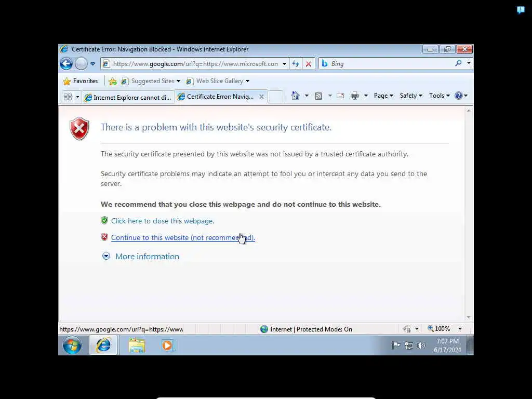This screenshot has width=532, height=399.
Task: Click the address bar URL field
Action: tap(195, 64)
